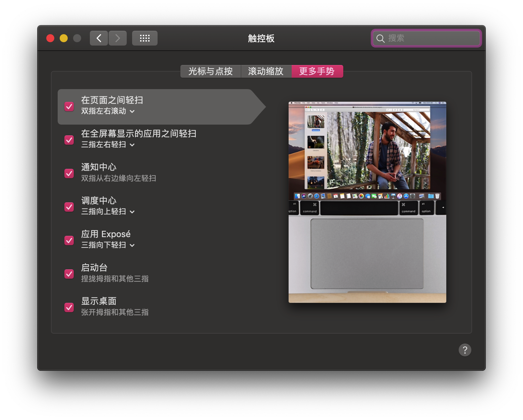This screenshot has height=420, width=523.
Task: Switch to the 光标与点按 tab
Action: 211,71
